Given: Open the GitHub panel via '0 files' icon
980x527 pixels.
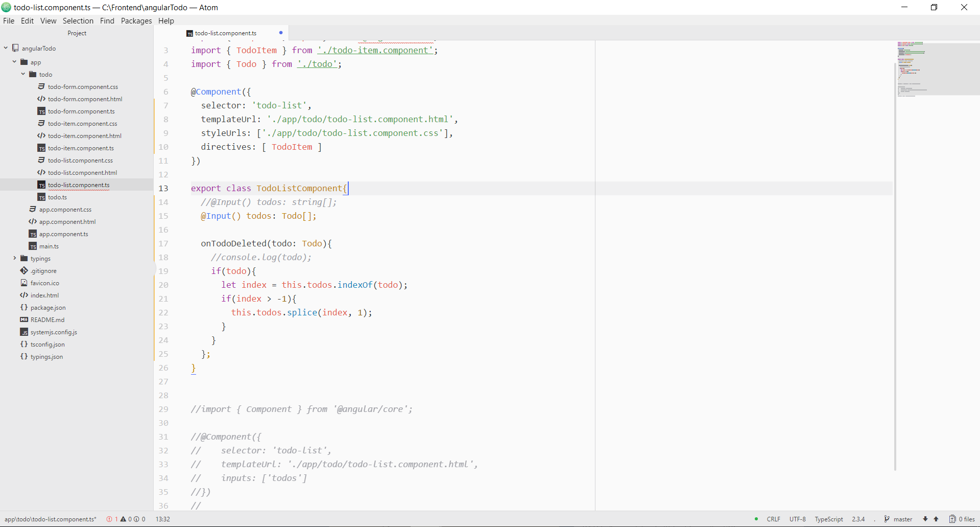Looking at the screenshot, I should coord(962,519).
